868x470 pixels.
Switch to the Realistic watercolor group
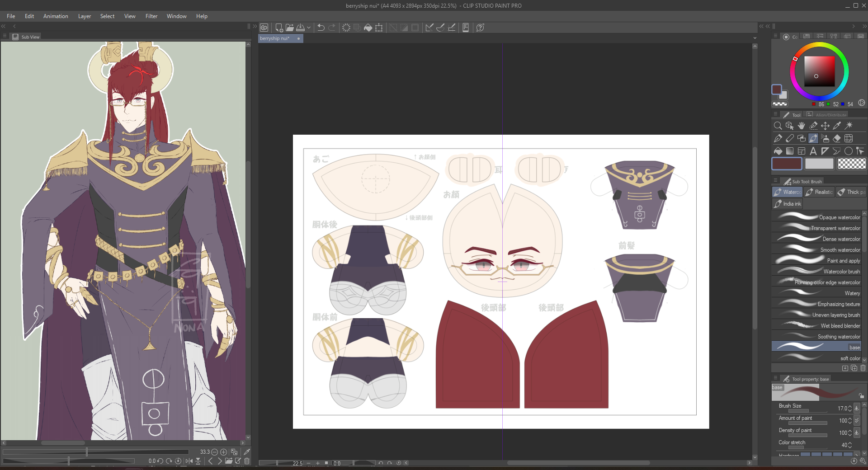[819, 192]
